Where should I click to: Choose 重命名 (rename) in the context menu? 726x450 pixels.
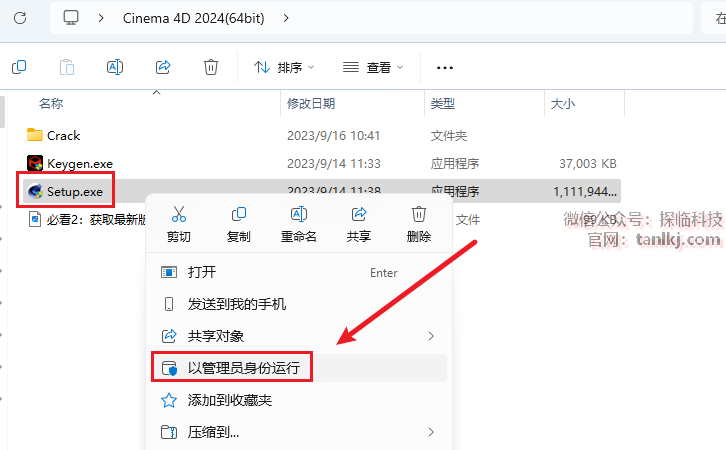click(299, 225)
